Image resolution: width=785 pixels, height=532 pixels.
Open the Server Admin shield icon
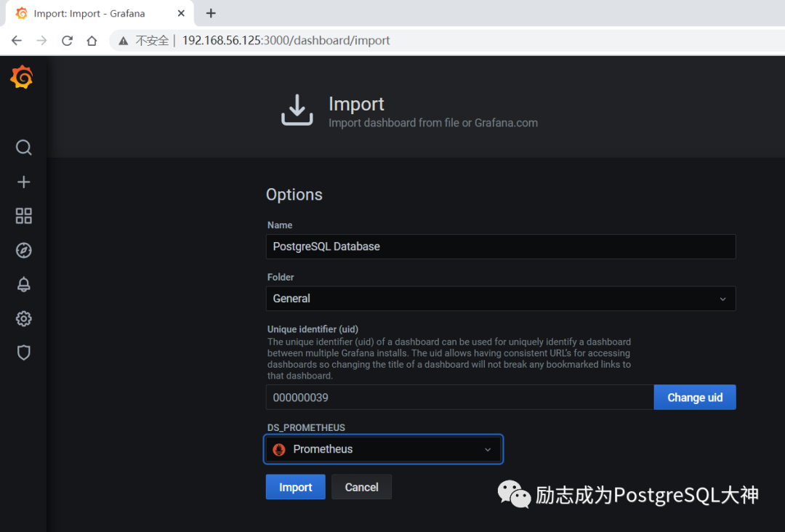[23, 352]
